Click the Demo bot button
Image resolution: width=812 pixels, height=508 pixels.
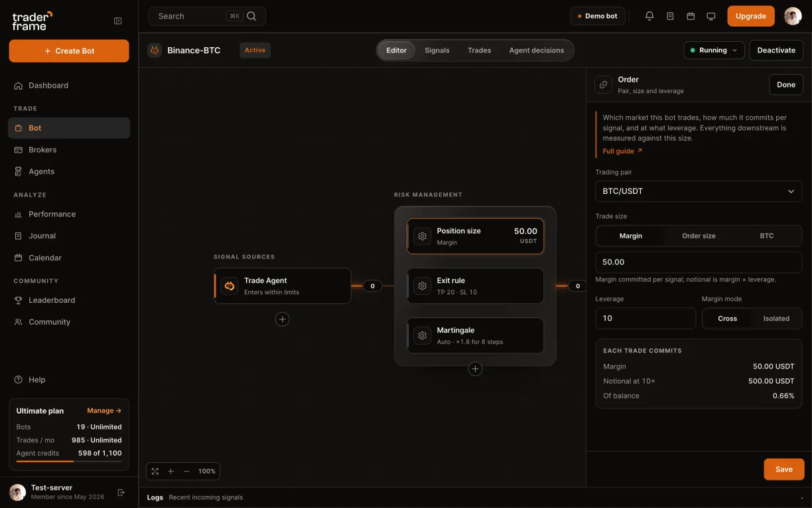(x=598, y=16)
